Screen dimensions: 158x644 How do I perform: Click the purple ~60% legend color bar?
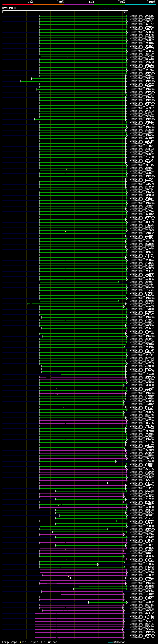pos(79,4)
